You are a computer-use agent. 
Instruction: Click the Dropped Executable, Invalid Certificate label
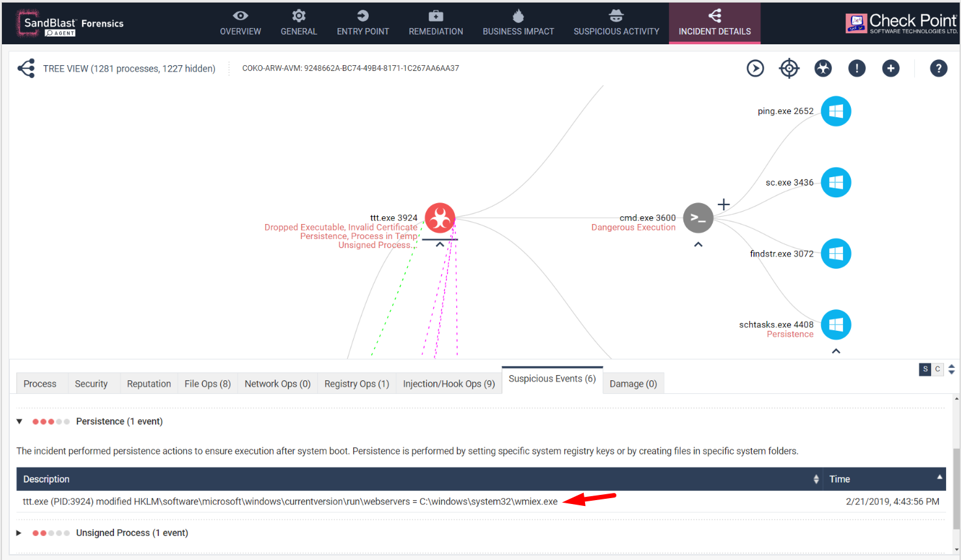[x=341, y=227]
